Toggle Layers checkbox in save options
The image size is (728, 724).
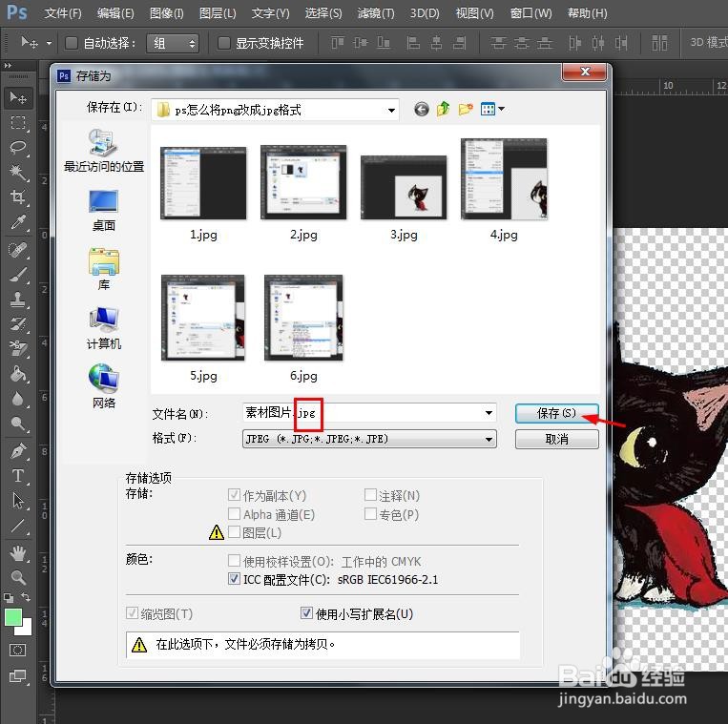[234, 532]
